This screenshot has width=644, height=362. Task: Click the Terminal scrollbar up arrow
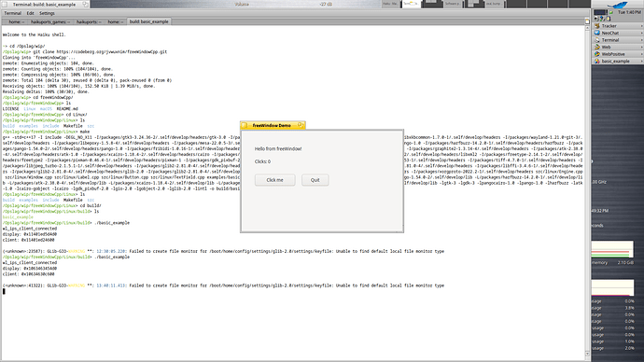(x=587, y=28)
